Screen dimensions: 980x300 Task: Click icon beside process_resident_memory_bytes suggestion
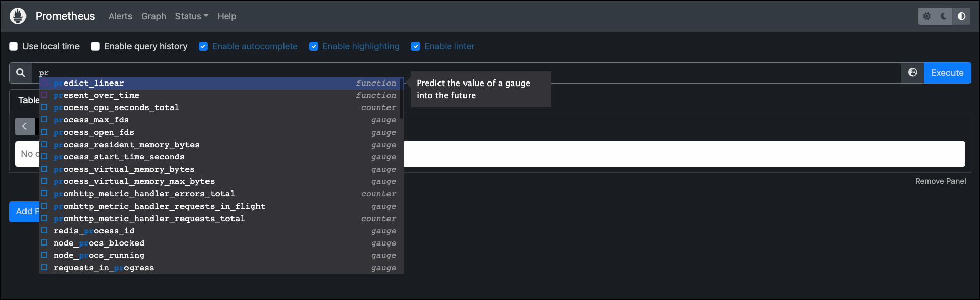[x=44, y=145]
